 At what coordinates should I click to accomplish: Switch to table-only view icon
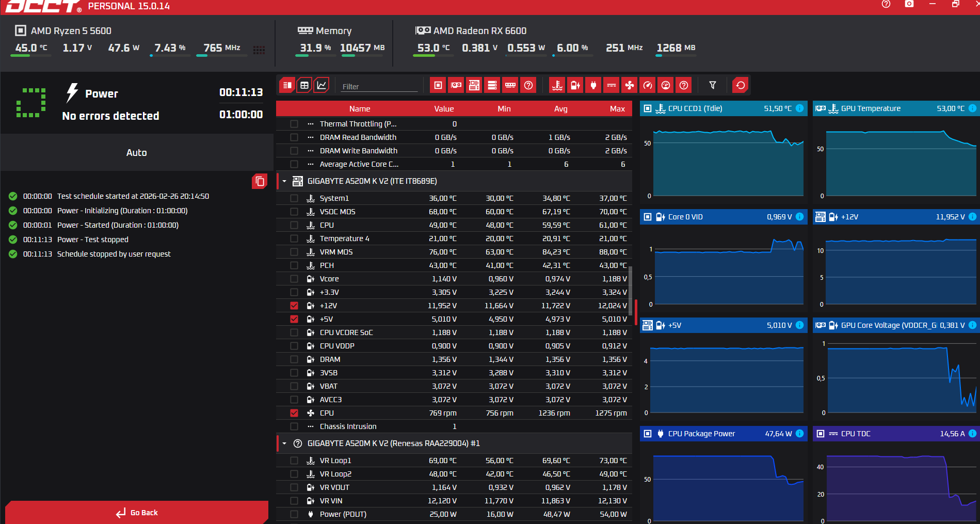(x=304, y=85)
